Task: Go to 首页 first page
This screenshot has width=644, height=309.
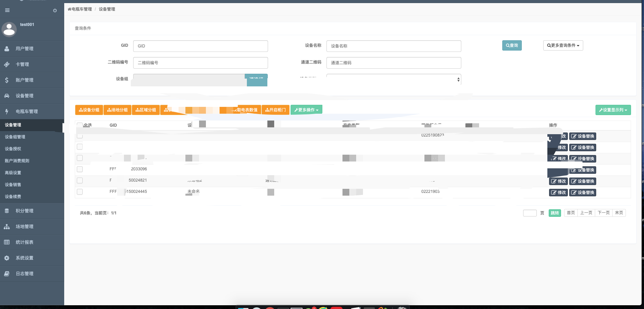Action: tap(571, 213)
